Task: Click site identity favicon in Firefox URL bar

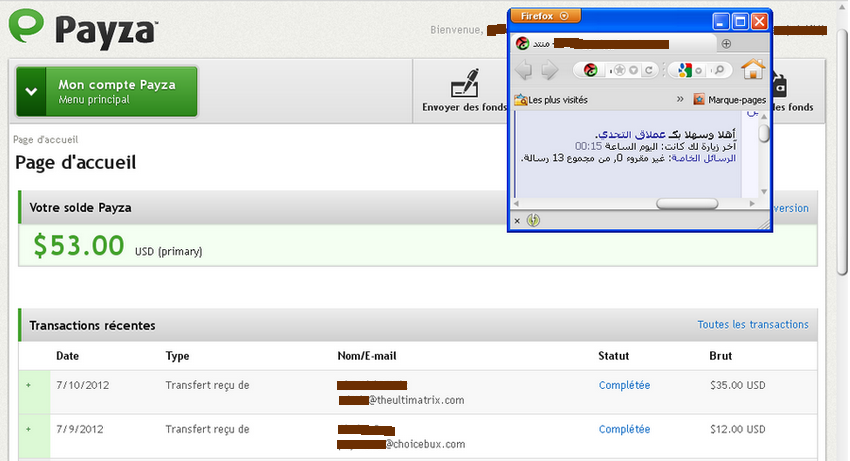Action: 590,70
